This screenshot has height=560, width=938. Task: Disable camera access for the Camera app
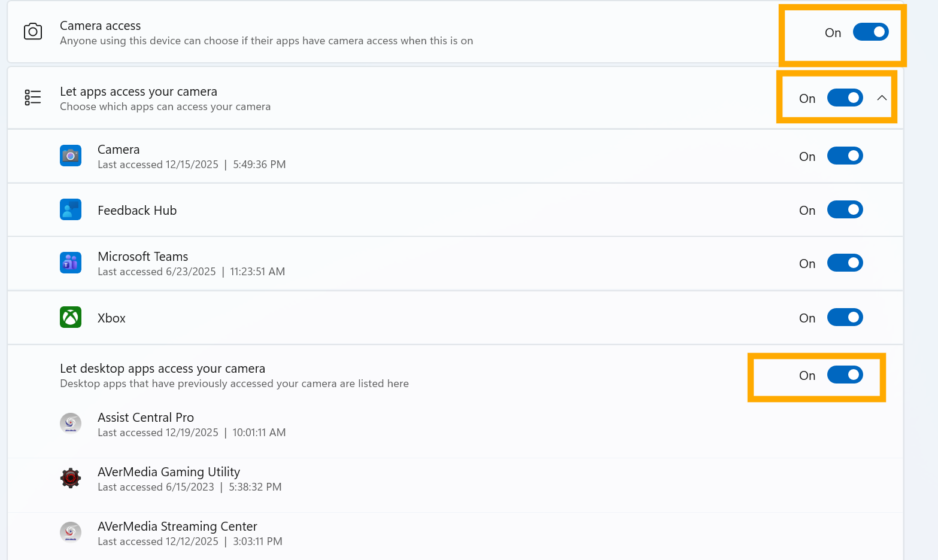coord(845,156)
